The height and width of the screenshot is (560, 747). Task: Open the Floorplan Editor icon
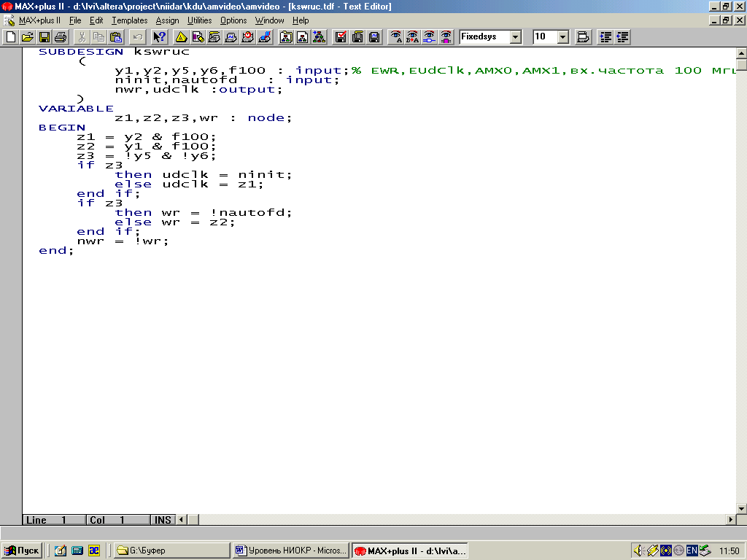[198, 36]
